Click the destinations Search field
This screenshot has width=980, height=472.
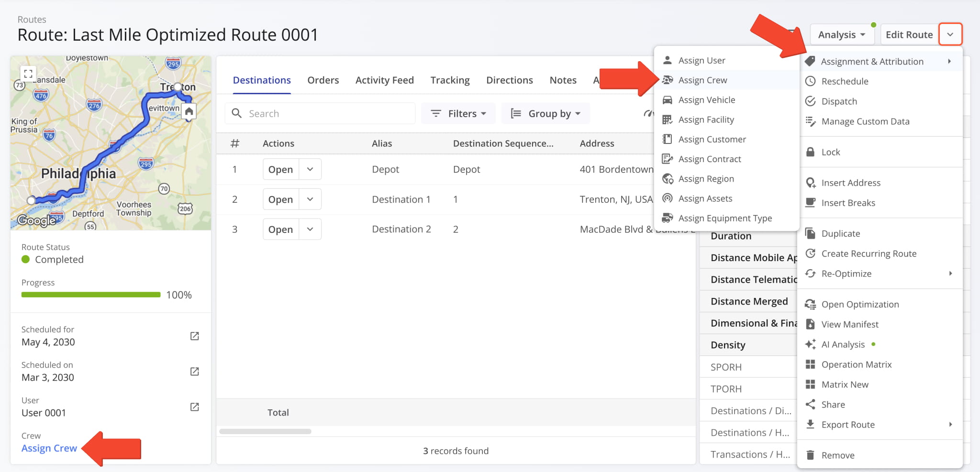(320, 114)
